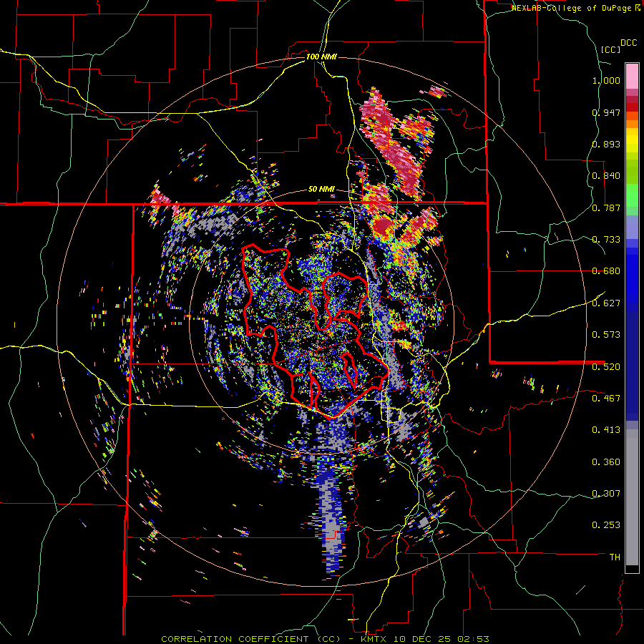Select the 0.787 scale value
The image size is (644, 644).
coord(606,208)
